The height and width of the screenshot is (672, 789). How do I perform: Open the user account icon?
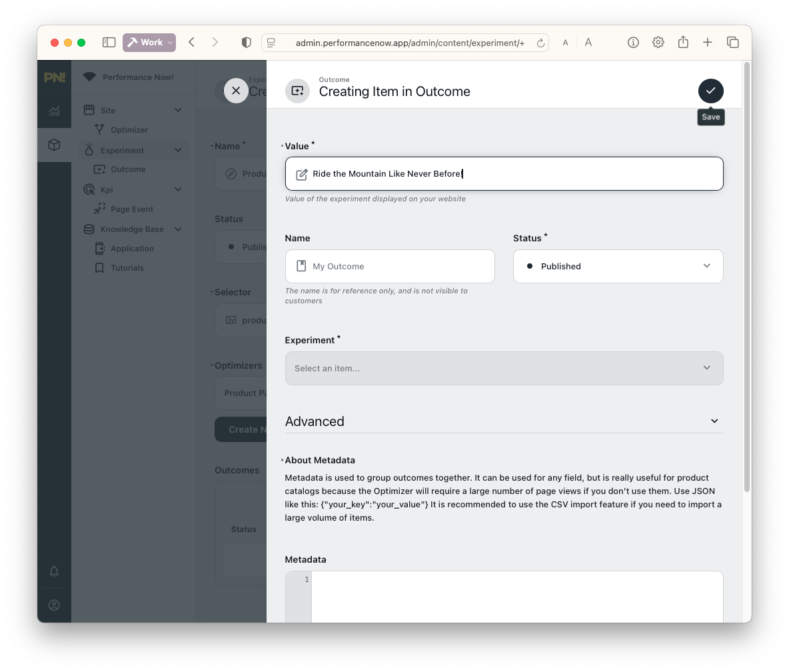click(x=55, y=605)
